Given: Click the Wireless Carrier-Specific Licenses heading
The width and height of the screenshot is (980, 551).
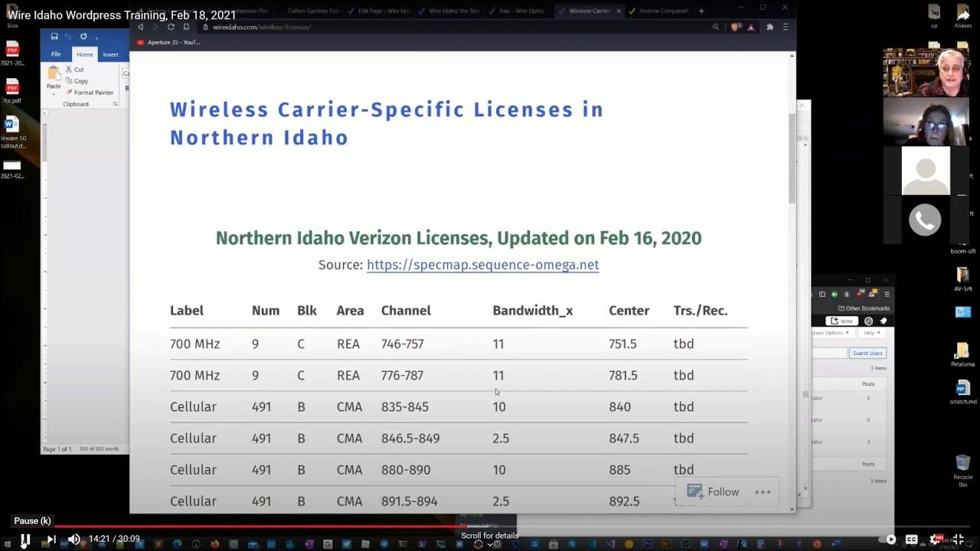Looking at the screenshot, I should click(x=387, y=123).
